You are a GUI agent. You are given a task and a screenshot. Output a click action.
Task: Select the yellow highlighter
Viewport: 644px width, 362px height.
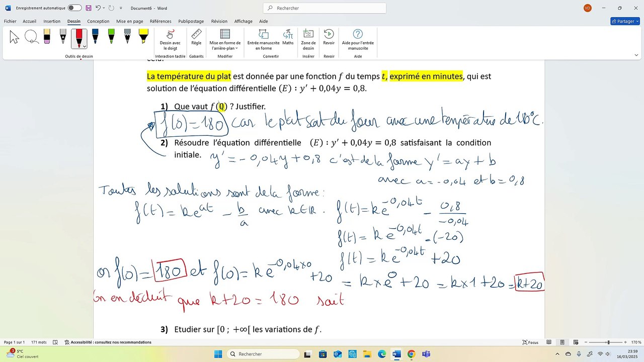[143, 37]
